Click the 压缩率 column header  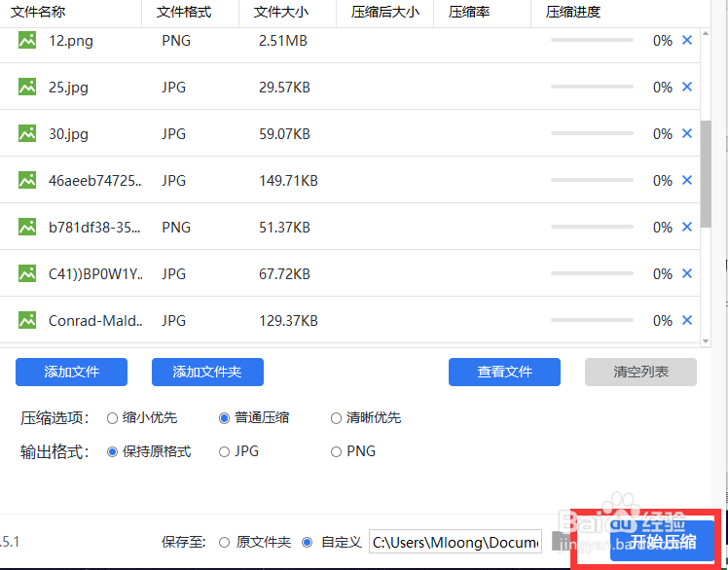469,12
